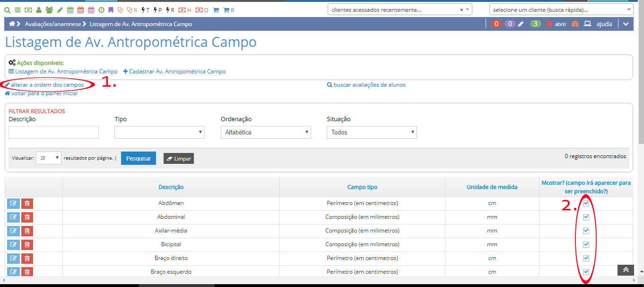This screenshot has width=644, height=287.
Task: Toggle Mostrar checkbox for Axilar-média
Action: [x=586, y=231]
